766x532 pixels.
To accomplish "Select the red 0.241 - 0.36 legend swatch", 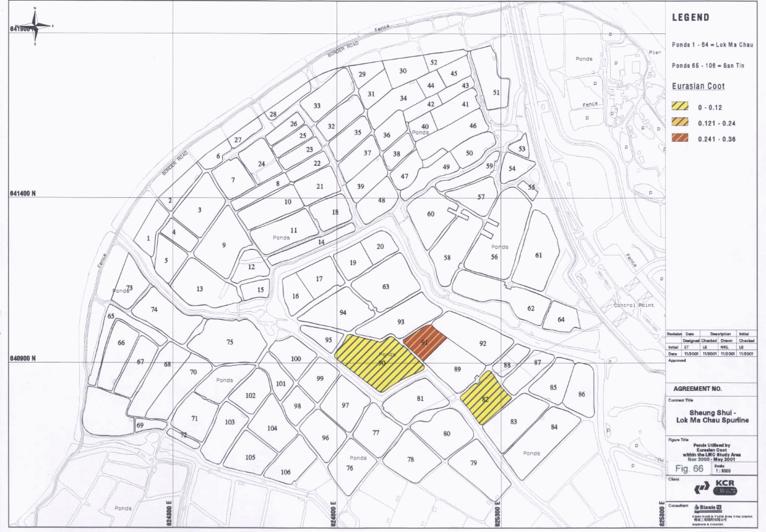I will click(679, 139).
